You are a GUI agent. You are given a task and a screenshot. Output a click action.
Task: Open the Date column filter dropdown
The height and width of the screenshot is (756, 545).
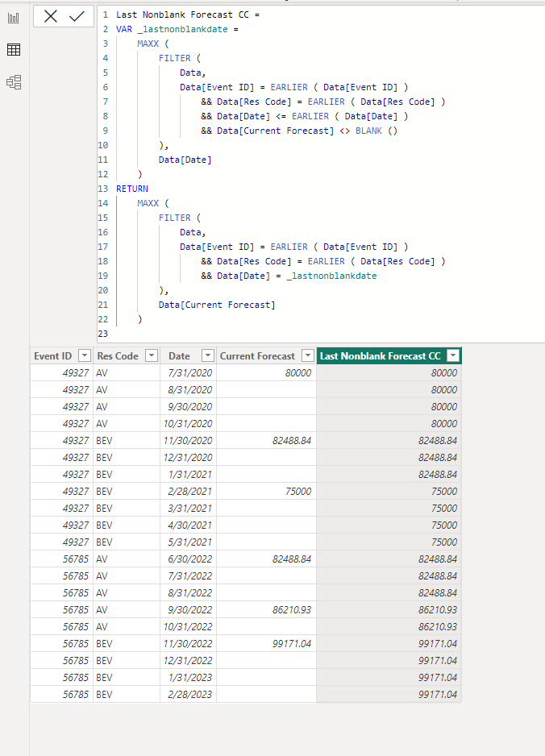point(208,355)
